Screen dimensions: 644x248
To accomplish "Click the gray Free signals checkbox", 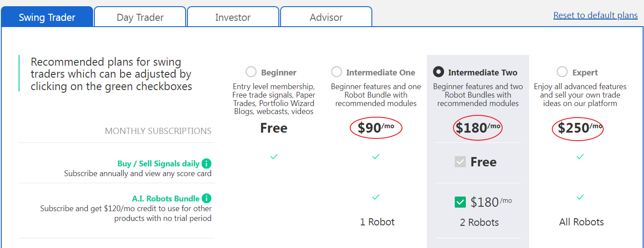I will click(x=460, y=162).
